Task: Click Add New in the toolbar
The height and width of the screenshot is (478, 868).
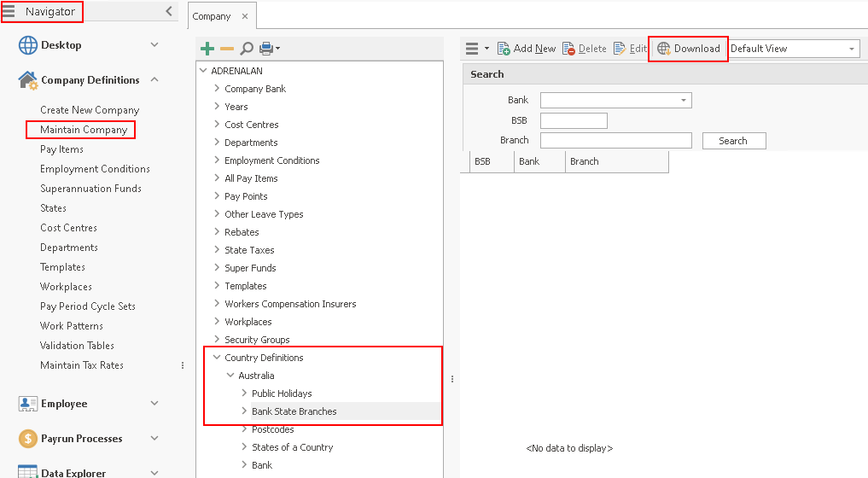Action: pos(527,49)
